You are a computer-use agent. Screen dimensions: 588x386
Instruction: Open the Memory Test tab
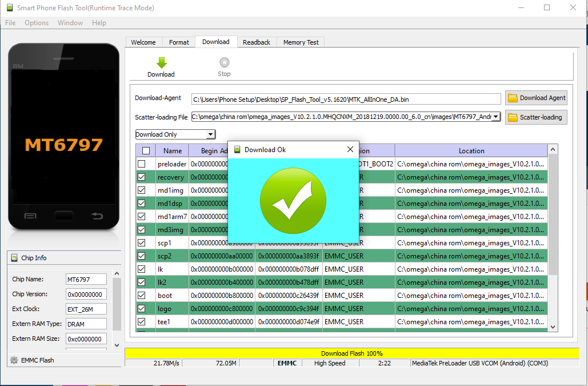[x=301, y=42]
